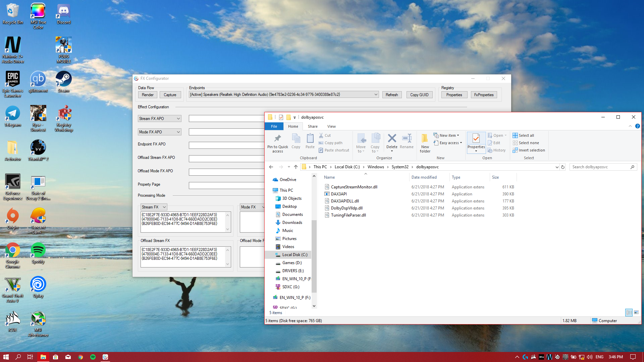Click FxProperties button

coord(484,95)
